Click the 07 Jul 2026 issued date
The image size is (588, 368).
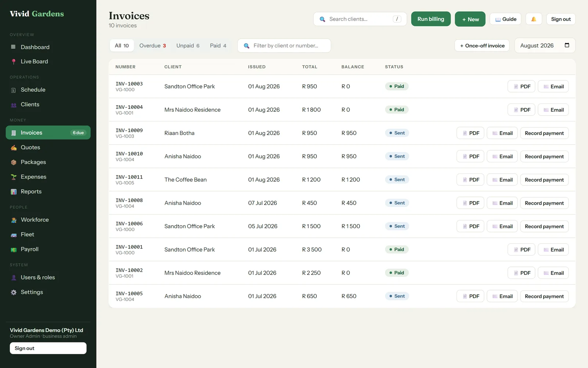click(262, 203)
